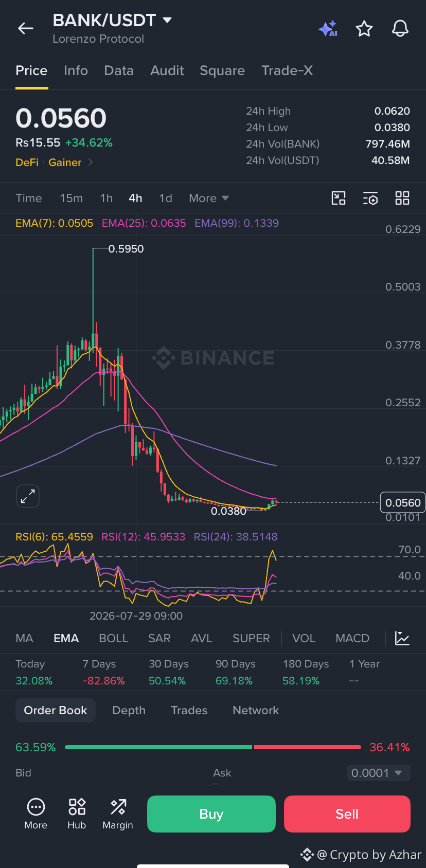Image resolution: width=426 pixels, height=868 pixels.
Task: Open the AI sparkle assistant icon
Action: [x=328, y=28]
